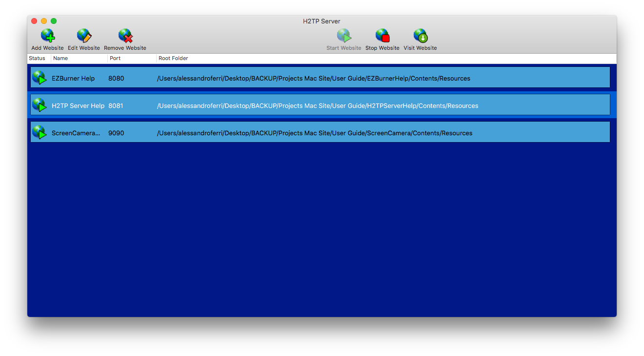Select the H2TP Server Help name
Viewport: 644px width, 356px height.
pos(78,105)
